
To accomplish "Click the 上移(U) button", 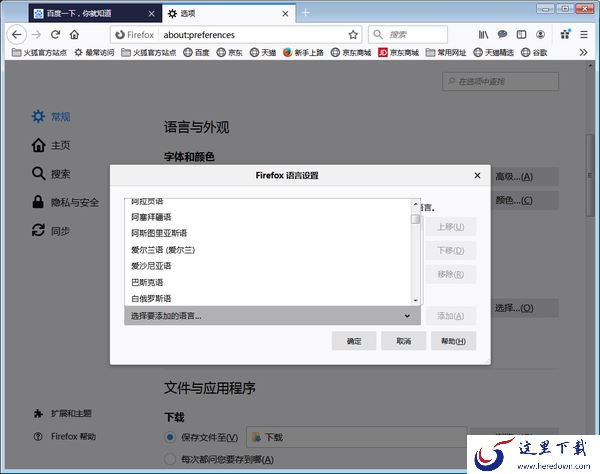I will click(x=451, y=227).
